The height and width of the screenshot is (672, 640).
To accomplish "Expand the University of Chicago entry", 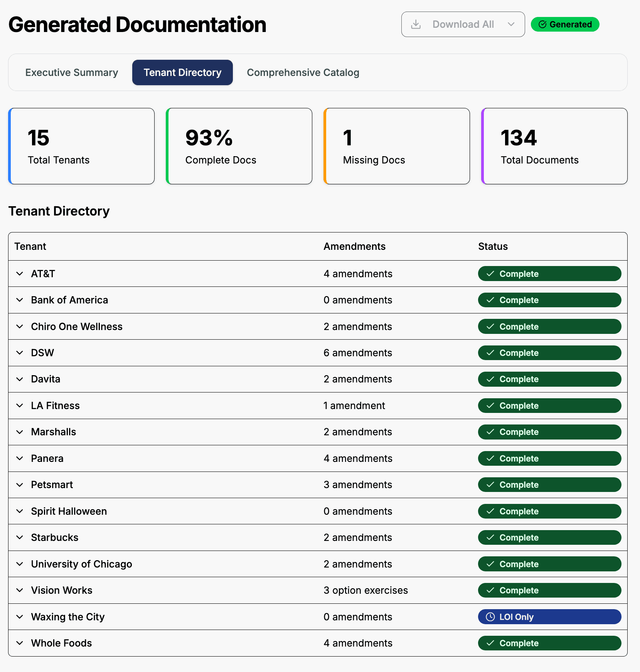I will [x=20, y=564].
